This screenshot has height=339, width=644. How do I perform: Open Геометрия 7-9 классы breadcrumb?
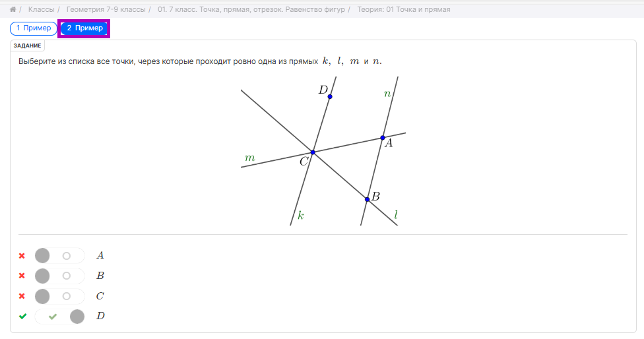tap(106, 9)
